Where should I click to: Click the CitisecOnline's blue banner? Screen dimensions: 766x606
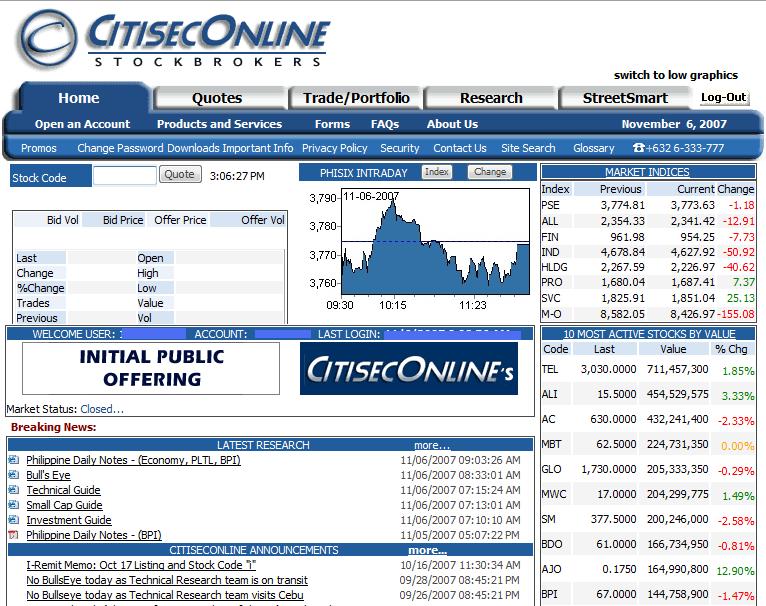(x=409, y=368)
